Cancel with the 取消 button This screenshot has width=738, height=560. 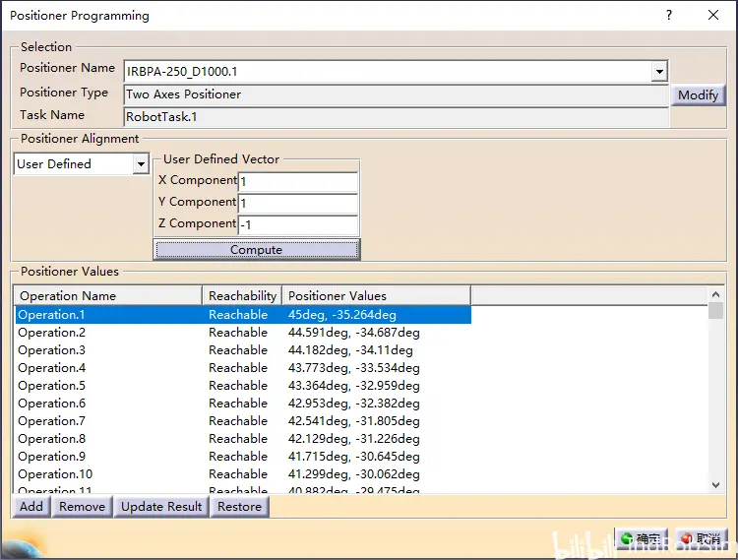coord(702,538)
